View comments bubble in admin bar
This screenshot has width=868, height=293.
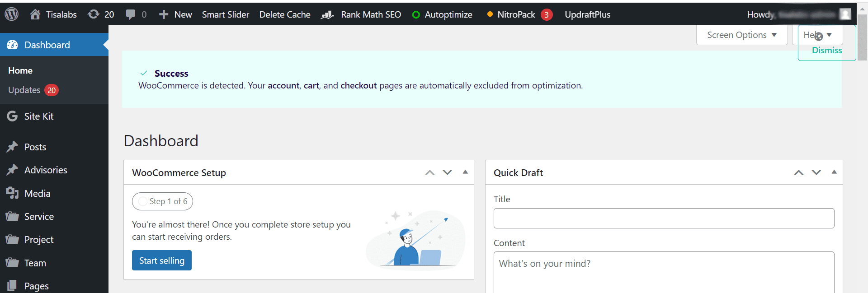(x=131, y=15)
